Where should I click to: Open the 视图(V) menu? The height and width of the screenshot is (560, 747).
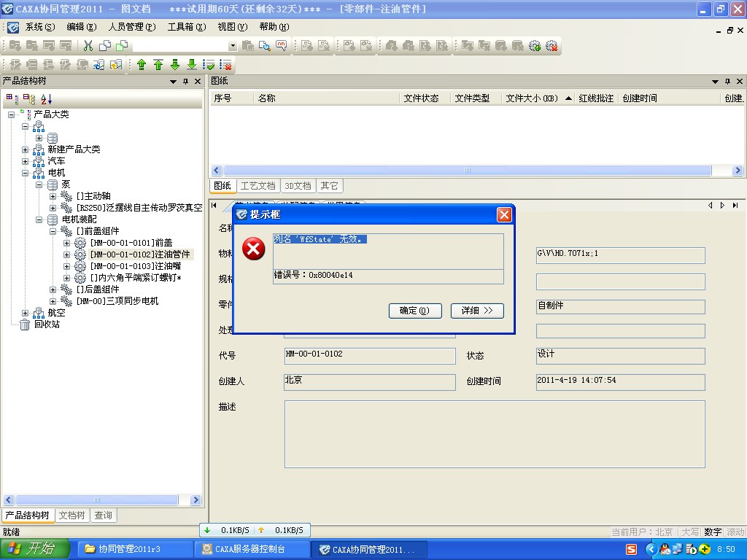233,27
